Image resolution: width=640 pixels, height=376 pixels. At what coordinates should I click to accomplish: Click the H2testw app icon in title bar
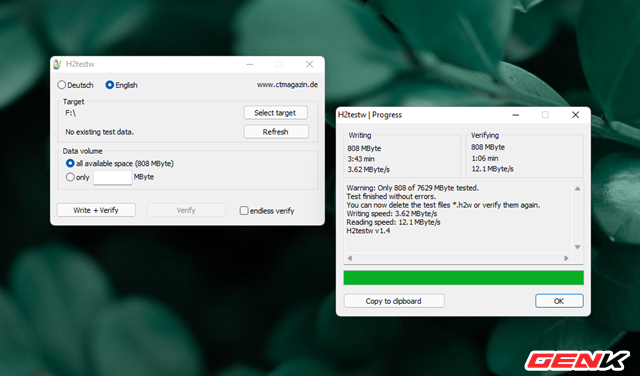click(58, 64)
